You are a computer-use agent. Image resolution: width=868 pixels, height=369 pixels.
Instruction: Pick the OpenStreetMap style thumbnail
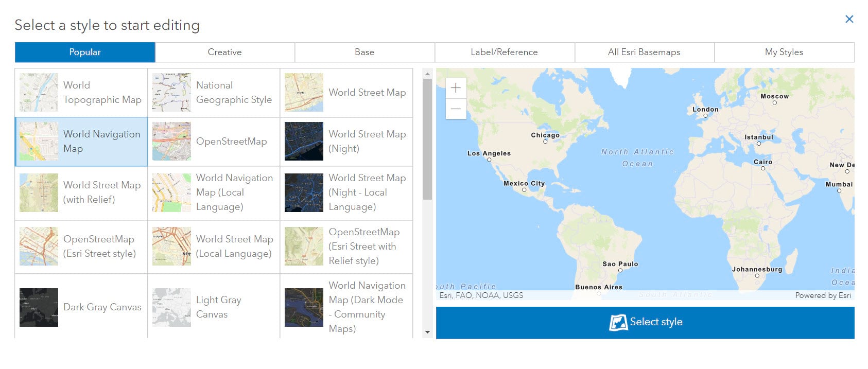tap(171, 142)
